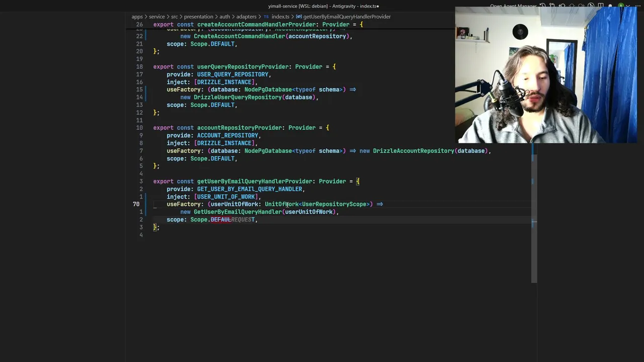644x362 pixels.
Task: Click 'DrizzleAccountRepository' constructor call
Action: [x=414, y=151]
